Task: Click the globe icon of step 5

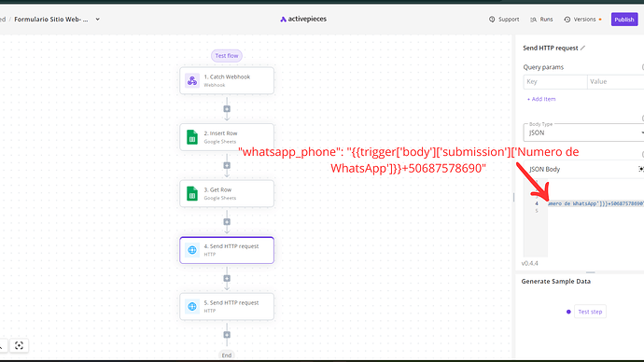Action: click(x=192, y=307)
